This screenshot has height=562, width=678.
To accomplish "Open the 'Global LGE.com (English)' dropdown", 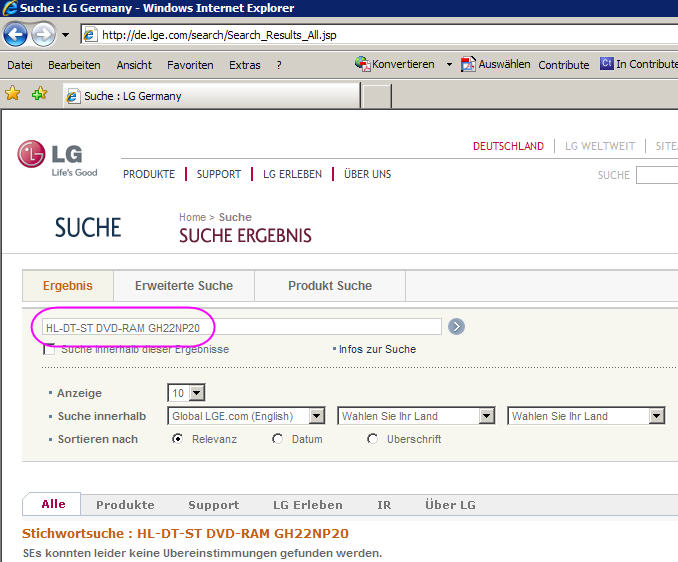I will pyautogui.click(x=246, y=416).
